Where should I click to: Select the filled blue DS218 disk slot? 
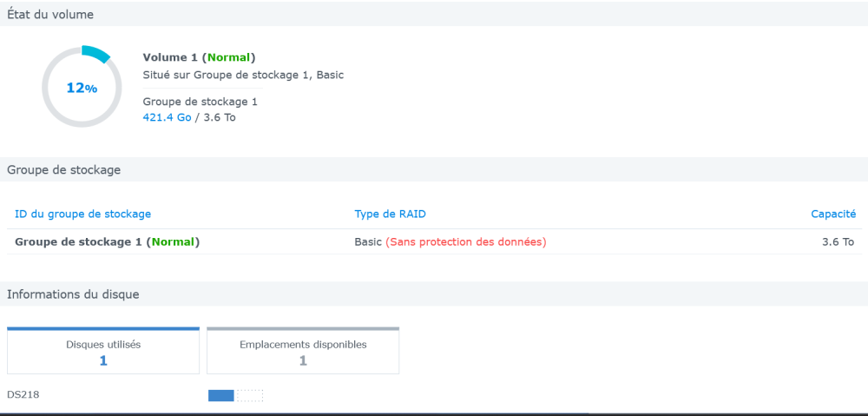pyautogui.click(x=221, y=396)
